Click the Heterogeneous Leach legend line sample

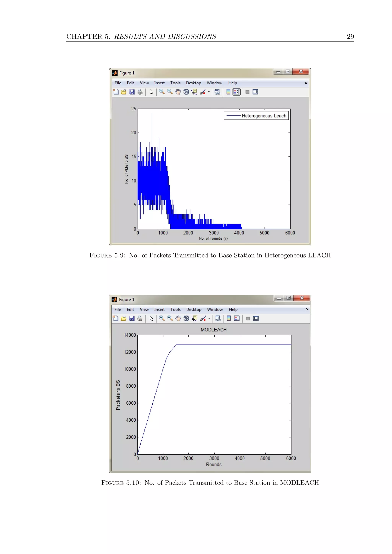tap(233, 116)
